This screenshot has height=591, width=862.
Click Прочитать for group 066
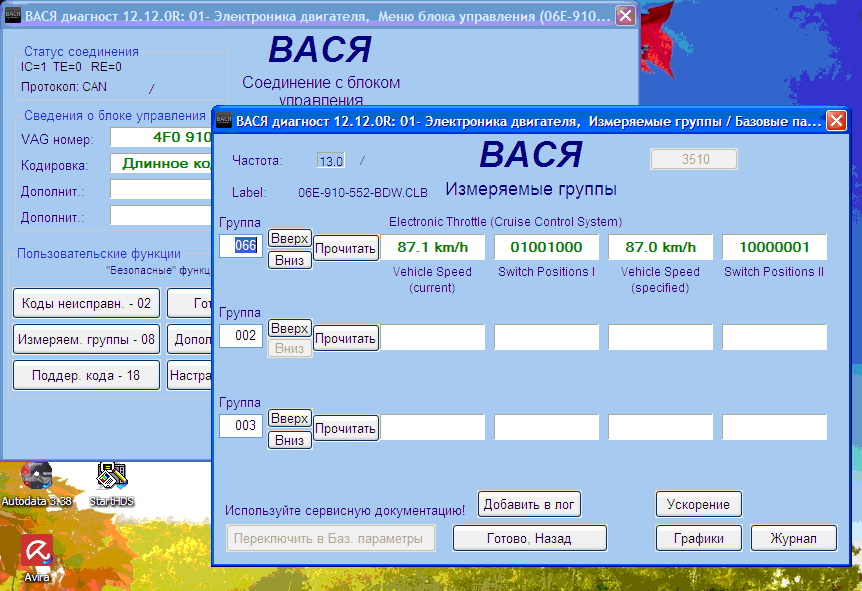pos(345,248)
